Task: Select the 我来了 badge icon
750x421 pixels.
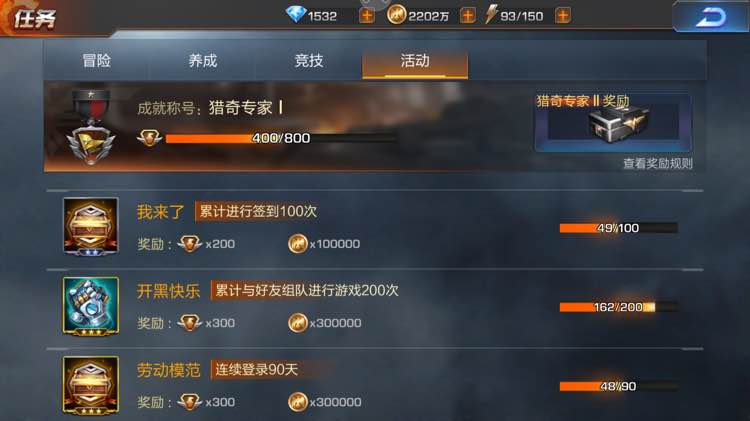Action: (x=91, y=226)
